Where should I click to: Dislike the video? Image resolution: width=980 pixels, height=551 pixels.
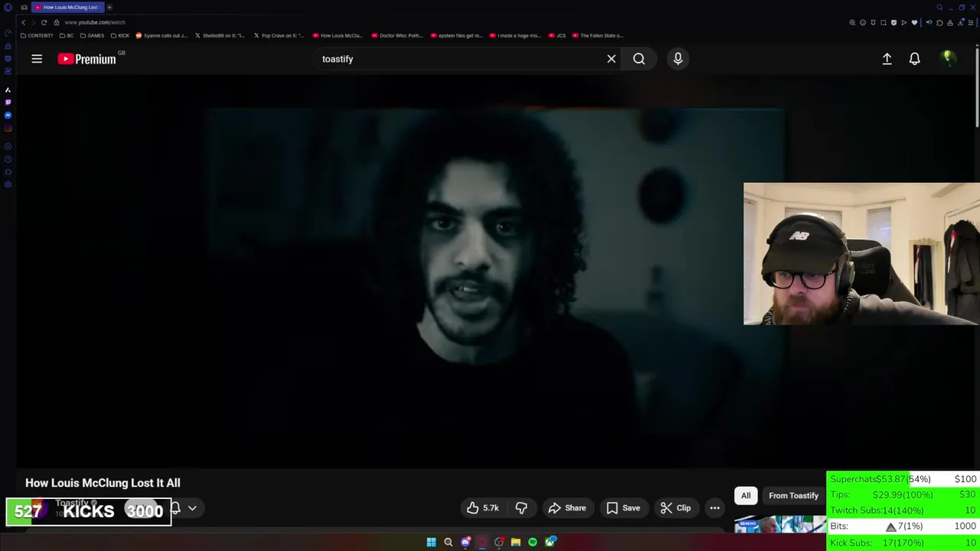[x=521, y=508]
